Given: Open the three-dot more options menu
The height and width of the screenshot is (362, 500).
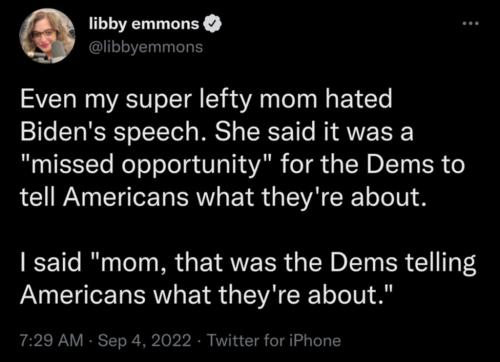Looking at the screenshot, I should (470, 23).
